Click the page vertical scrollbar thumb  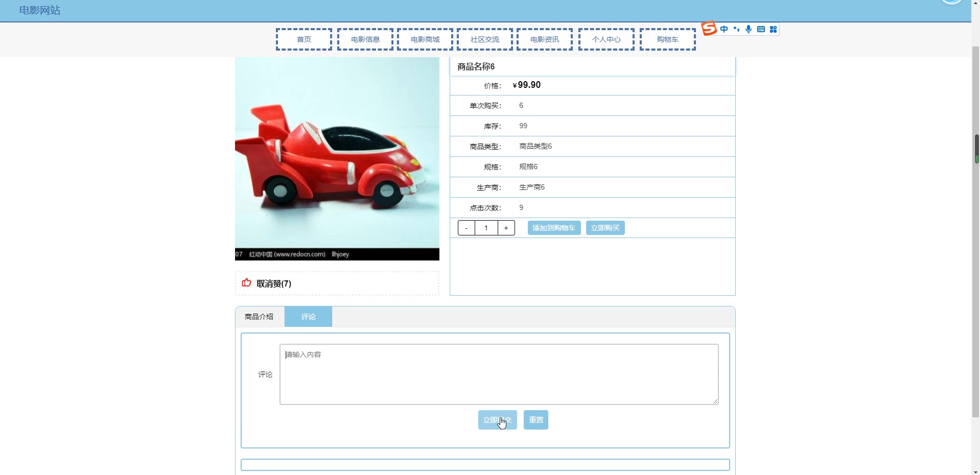[x=976, y=232]
